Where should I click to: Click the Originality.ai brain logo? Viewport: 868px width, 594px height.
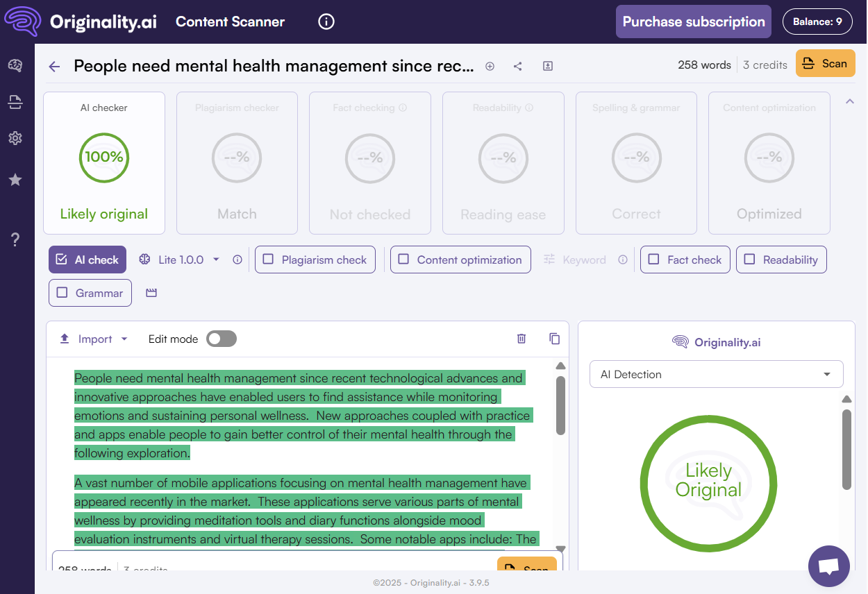pos(23,22)
